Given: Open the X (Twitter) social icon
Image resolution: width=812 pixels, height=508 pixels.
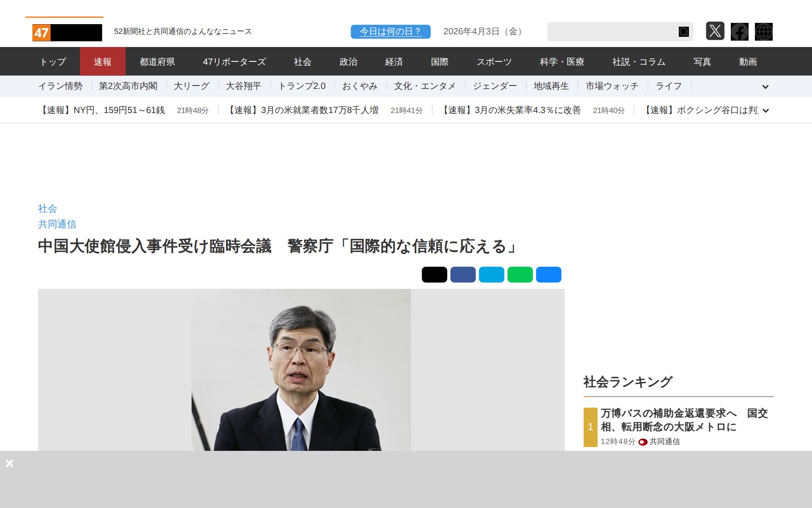Looking at the screenshot, I should point(715,31).
